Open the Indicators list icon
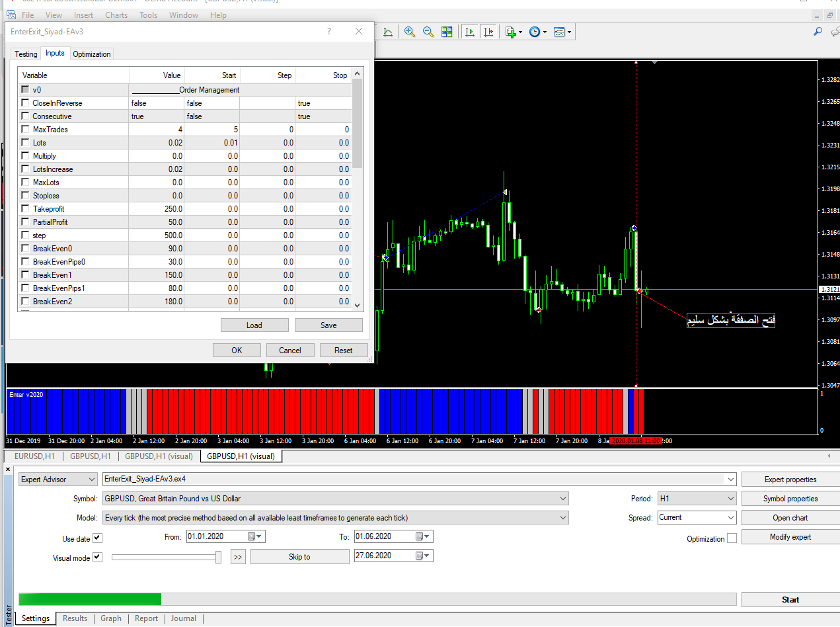This screenshot has width=840, height=627. [511, 32]
